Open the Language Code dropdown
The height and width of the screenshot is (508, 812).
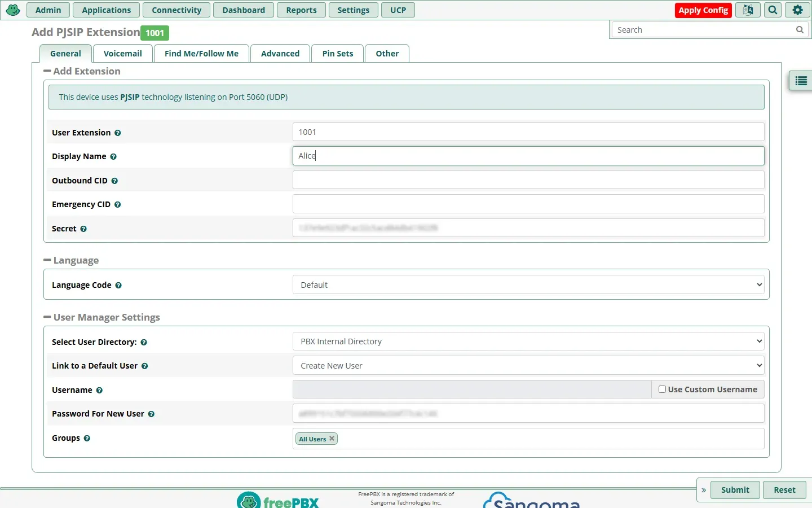click(x=528, y=284)
